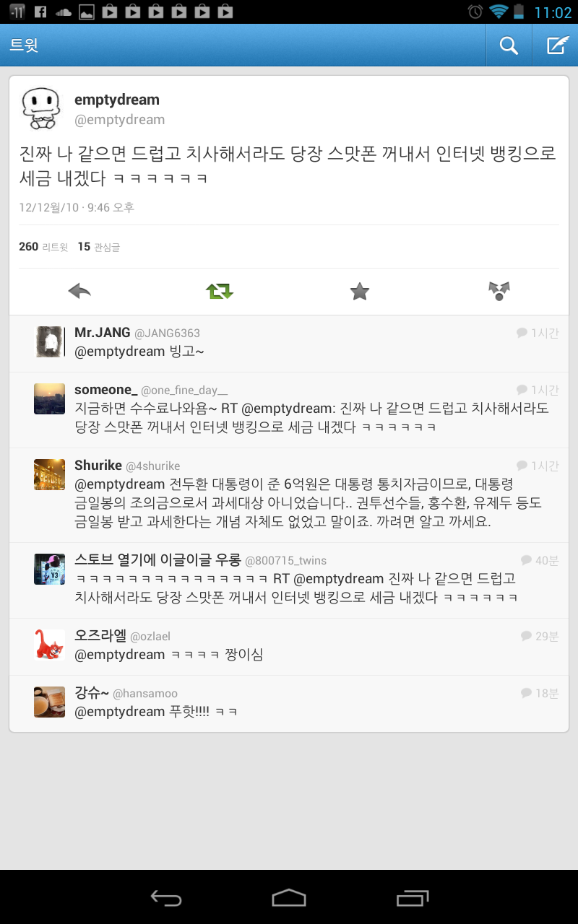Open the share icon on the tweet
The width and height of the screenshot is (578, 924).
[x=499, y=291]
